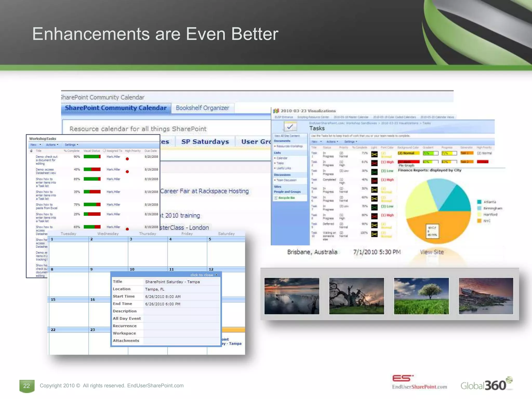Select the SP Saturdays tab
The image size is (532, 399).
tap(205, 142)
